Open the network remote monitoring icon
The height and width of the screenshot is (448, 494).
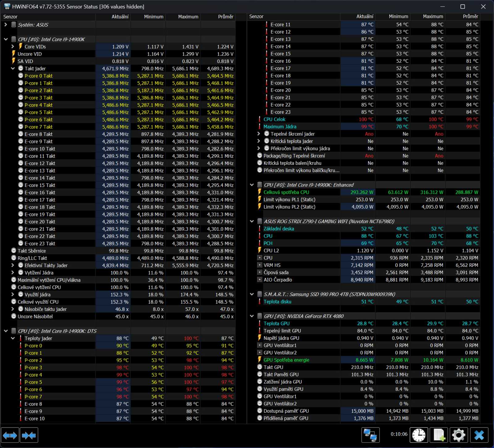click(370, 435)
